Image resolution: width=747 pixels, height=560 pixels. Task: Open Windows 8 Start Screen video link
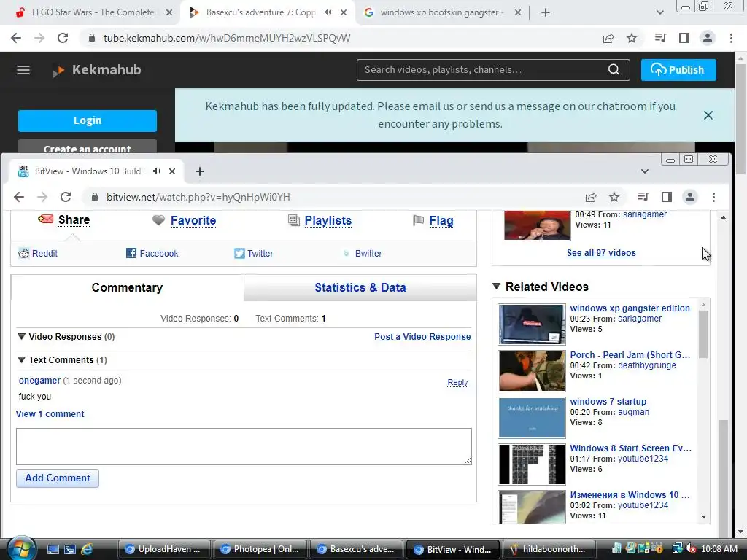click(x=631, y=448)
